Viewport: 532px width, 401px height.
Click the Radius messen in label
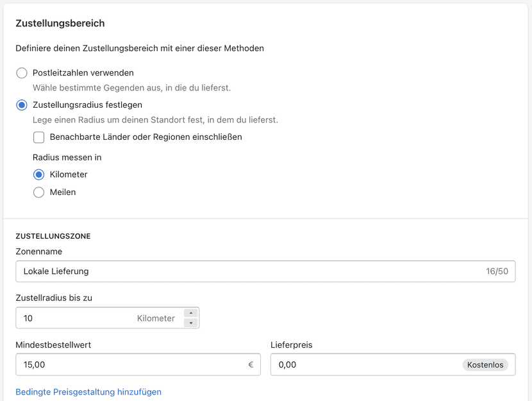click(x=67, y=158)
